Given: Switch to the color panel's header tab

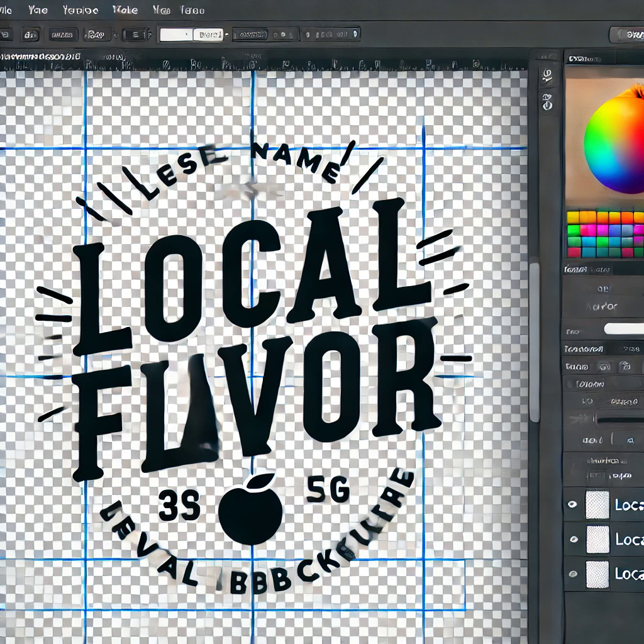Looking at the screenshot, I should click(584, 58).
